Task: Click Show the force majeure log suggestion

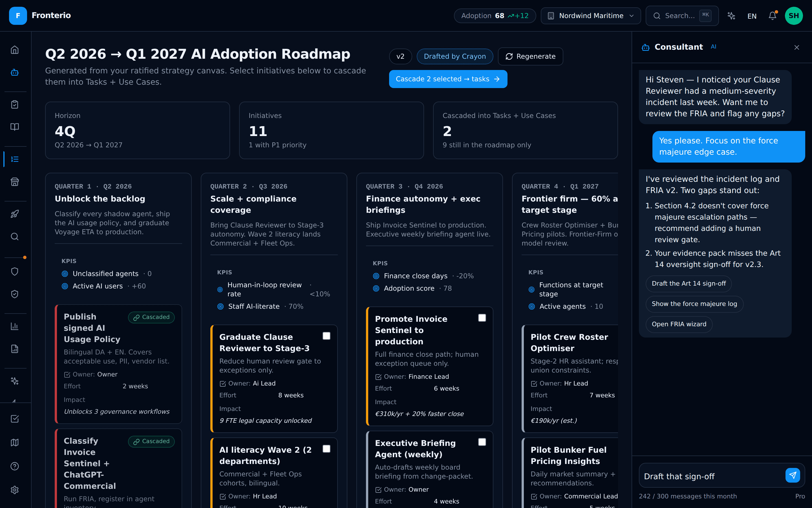Action: tap(694, 304)
